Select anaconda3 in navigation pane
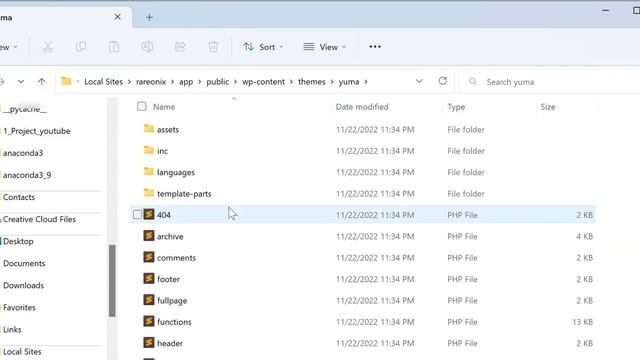This screenshot has height=360, width=640. point(23,153)
